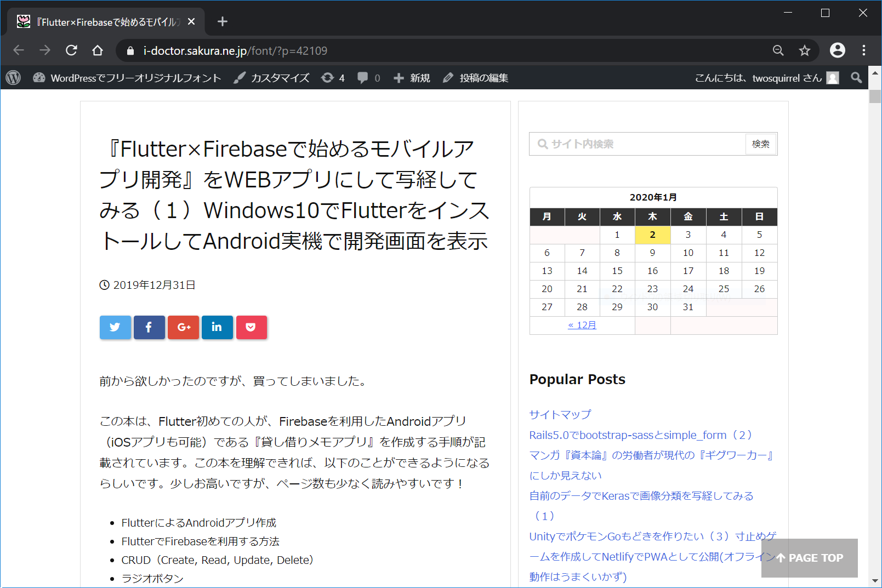The width and height of the screenshot is (882, 588).
Task: Open Chrome three-dot menu
Action: [863, 50]
